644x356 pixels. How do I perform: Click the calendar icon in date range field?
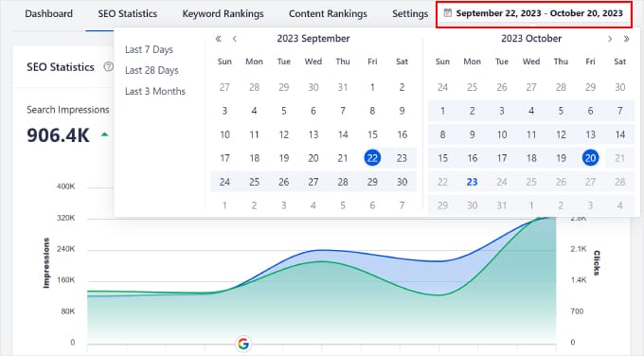[448, 13]
